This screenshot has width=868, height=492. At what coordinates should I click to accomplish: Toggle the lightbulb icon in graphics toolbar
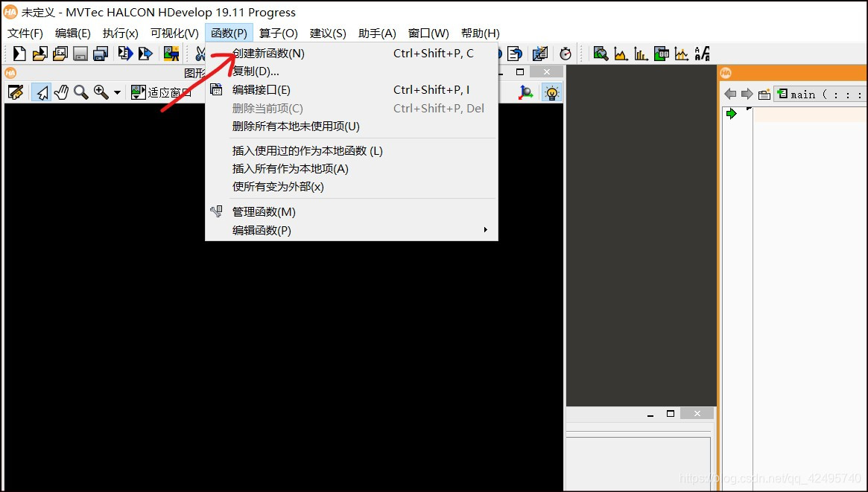click(551, 92)
